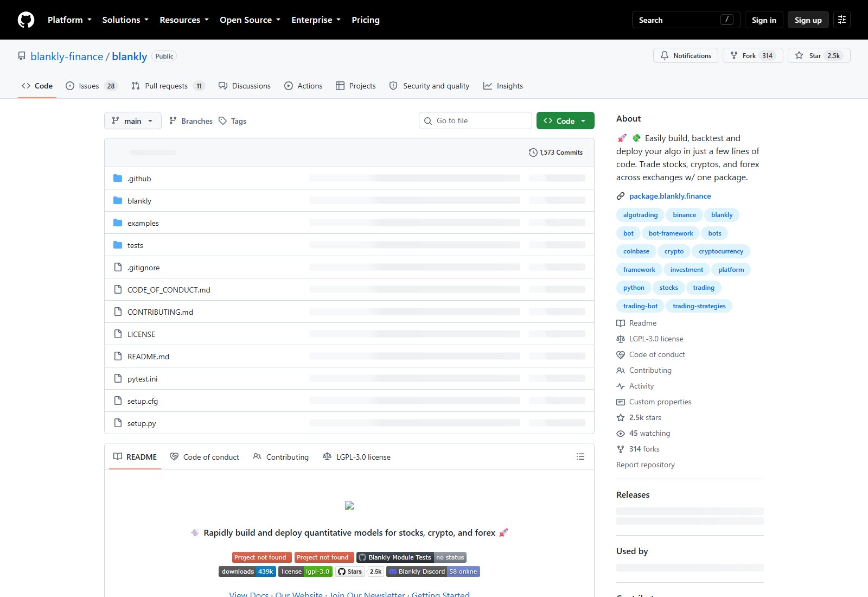
Task: Open the Contributing sidebar link
Action: point(644,370)
